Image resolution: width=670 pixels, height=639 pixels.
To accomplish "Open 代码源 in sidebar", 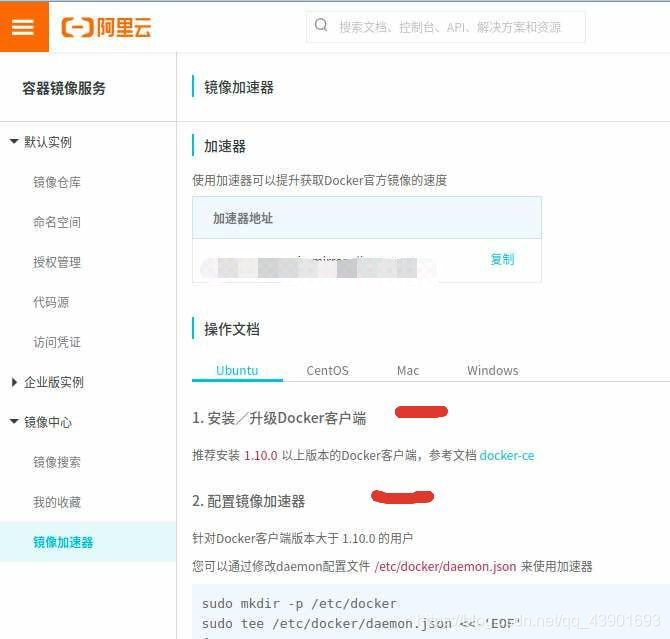I will (x=51, y=302).
